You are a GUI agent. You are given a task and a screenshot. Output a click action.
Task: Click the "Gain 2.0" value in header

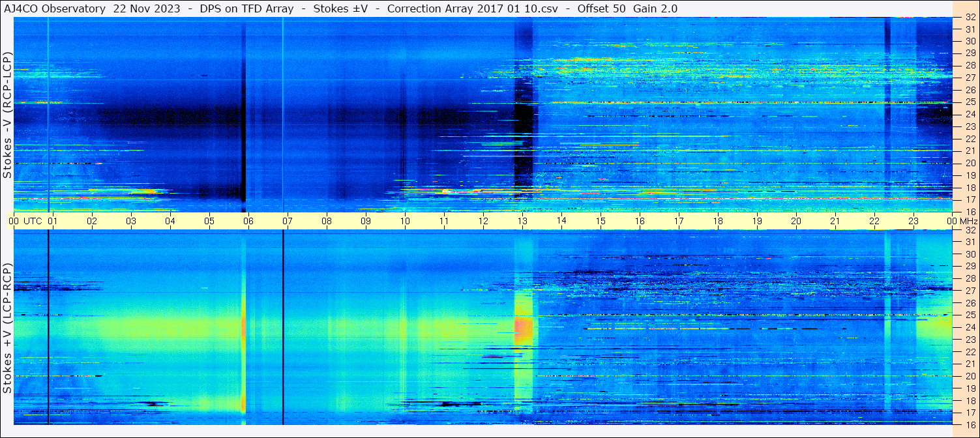pyautogui.click(x=655, y=9)
